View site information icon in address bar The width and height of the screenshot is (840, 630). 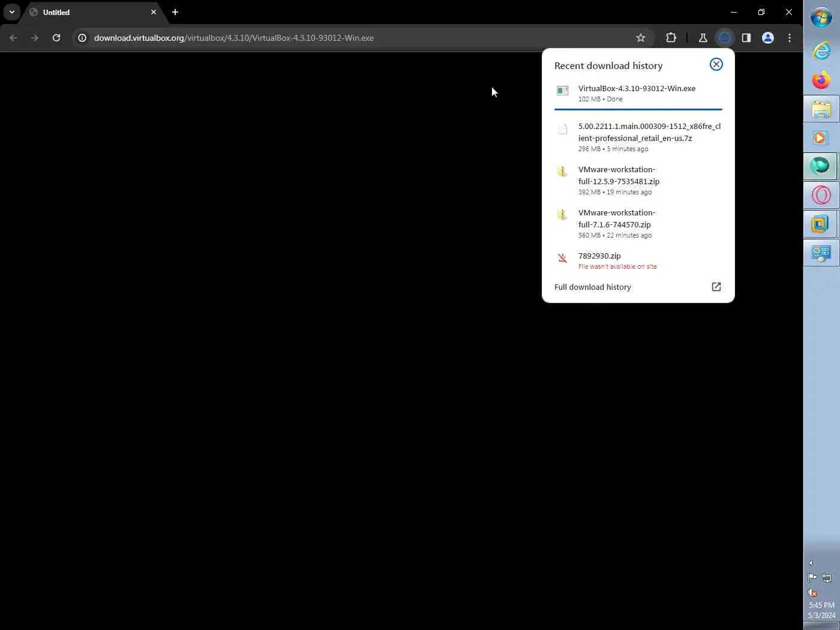point(82,38)
